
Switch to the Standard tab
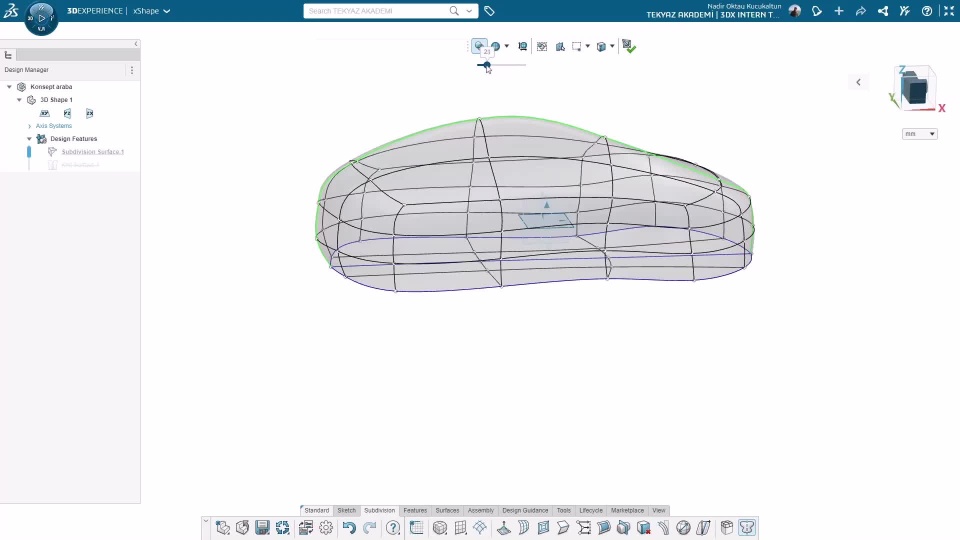click(x=317, y=510)
